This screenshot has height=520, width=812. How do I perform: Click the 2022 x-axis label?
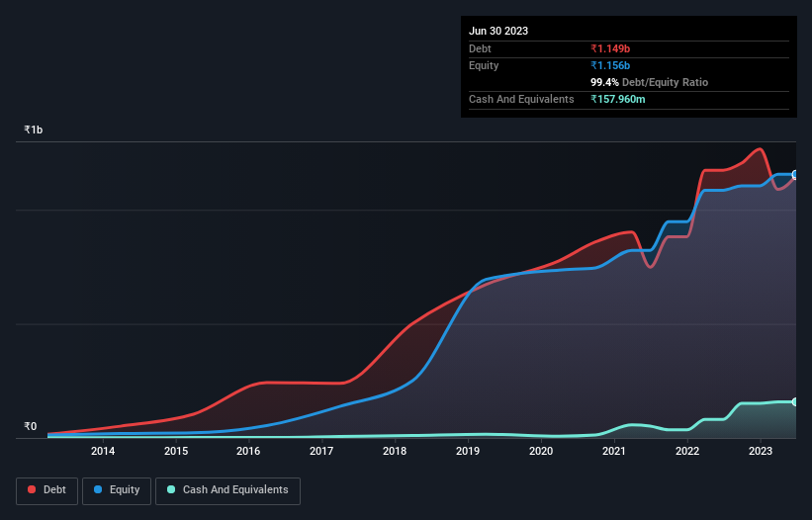[x=687, y=451]
